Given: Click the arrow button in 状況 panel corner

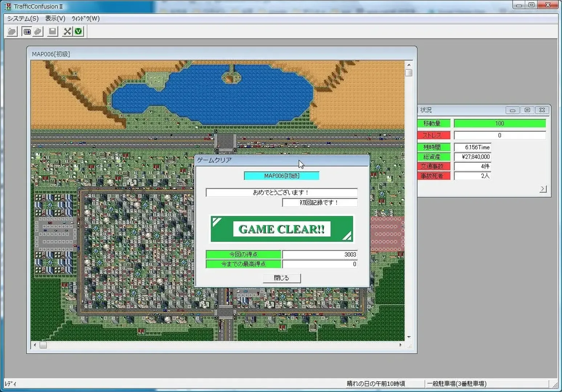Looking at the screenshot, I should point(543,189).
